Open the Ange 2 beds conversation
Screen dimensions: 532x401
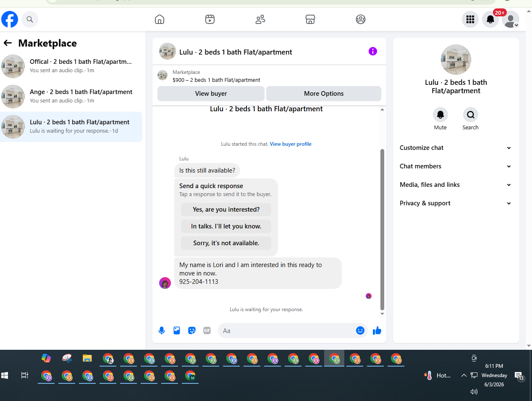pos(71,97)
